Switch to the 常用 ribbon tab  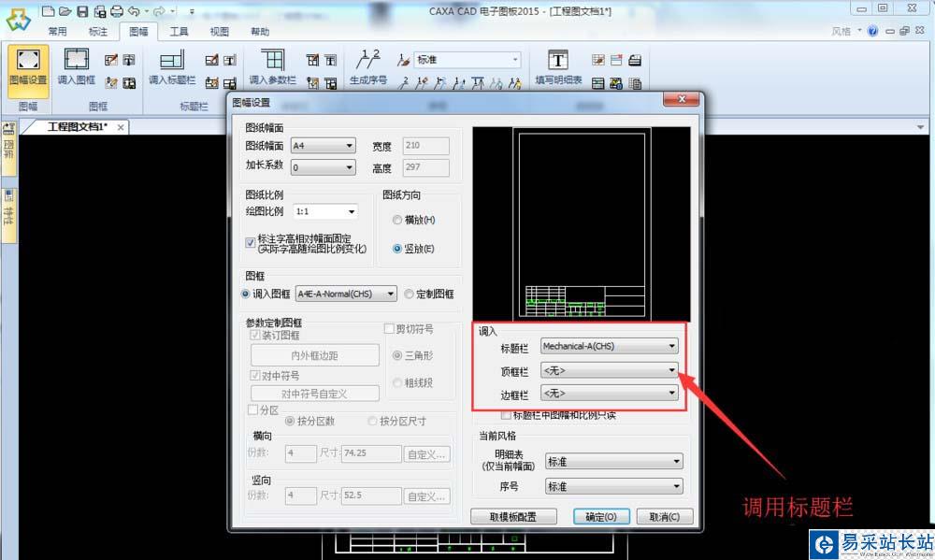(57, 32)
